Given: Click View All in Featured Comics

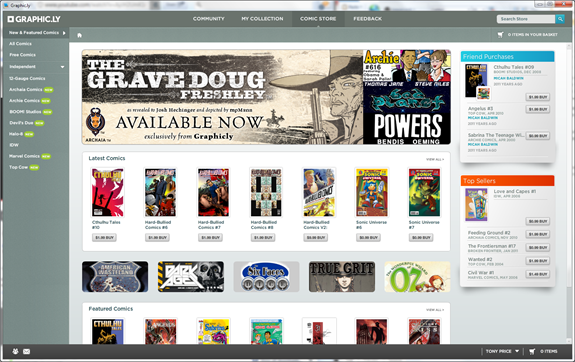Looking at the screenshot, I should [x=435, y=310].
